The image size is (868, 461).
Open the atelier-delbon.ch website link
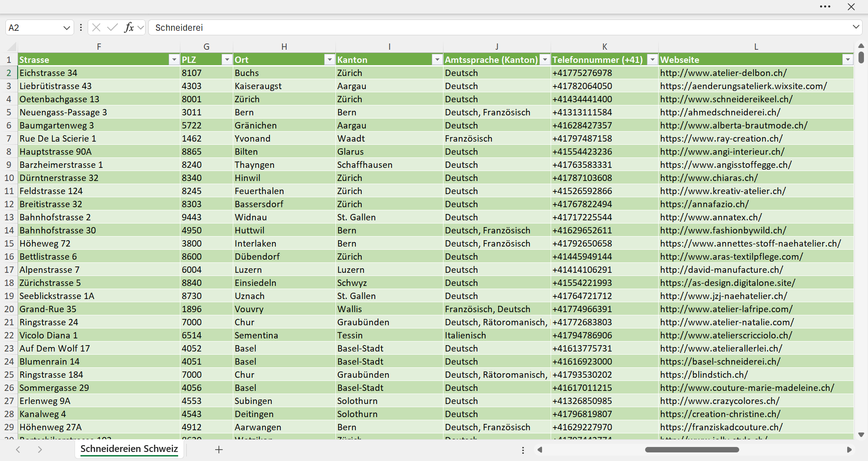[723, 73]
